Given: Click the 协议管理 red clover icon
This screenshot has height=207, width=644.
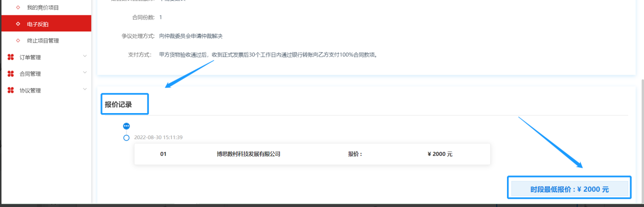Looking at the screenshot, I should (11, 90).
